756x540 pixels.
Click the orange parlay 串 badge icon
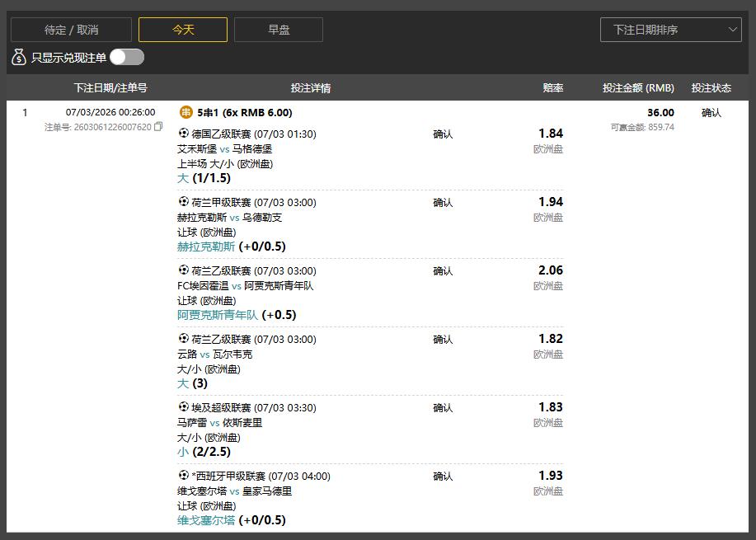point(185,112)
